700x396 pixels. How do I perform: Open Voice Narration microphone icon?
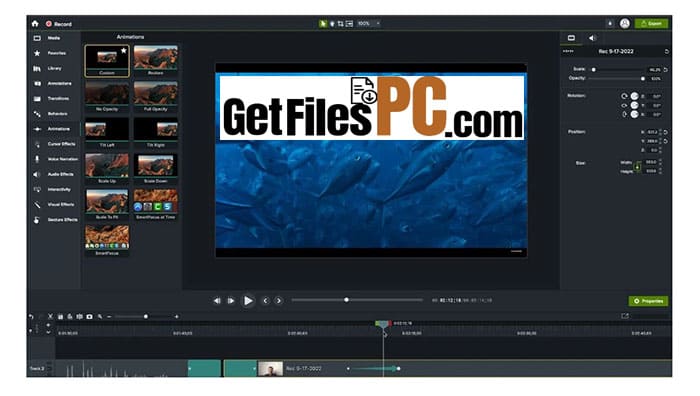point(37,159)
